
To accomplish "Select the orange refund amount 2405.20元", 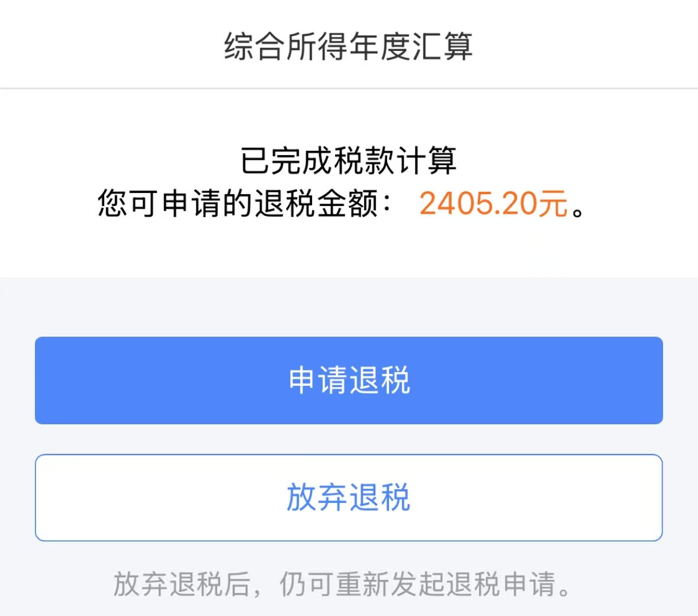I will coord(494,204).
